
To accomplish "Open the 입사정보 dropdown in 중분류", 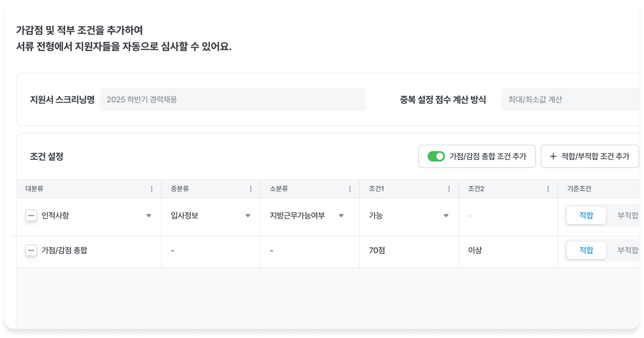I will (248, 215).
